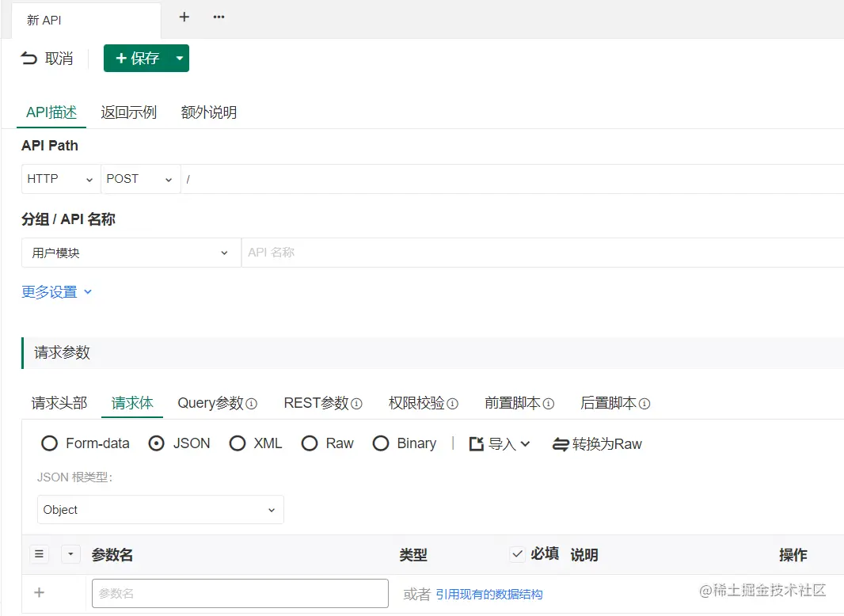Switch to the 返回示例 tab
Screen dimensions: 844x616
pyautogui.click(x=131, y=112)
